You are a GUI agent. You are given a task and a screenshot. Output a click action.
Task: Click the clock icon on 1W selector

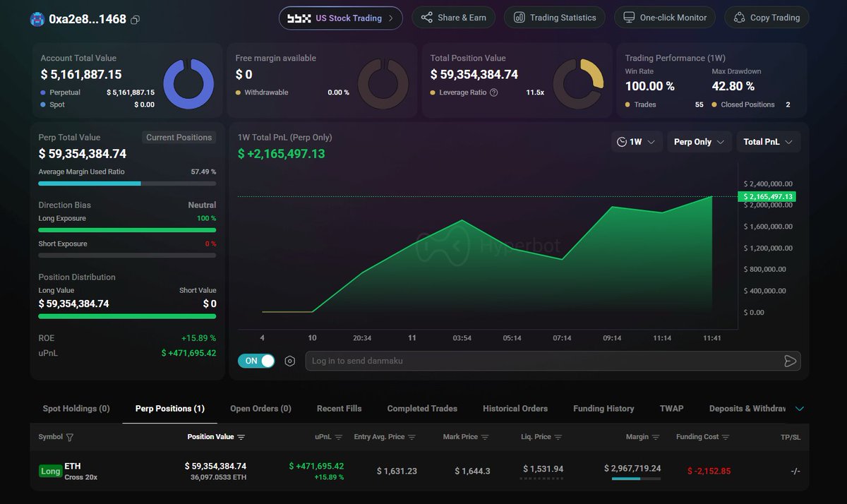point(622,142)
